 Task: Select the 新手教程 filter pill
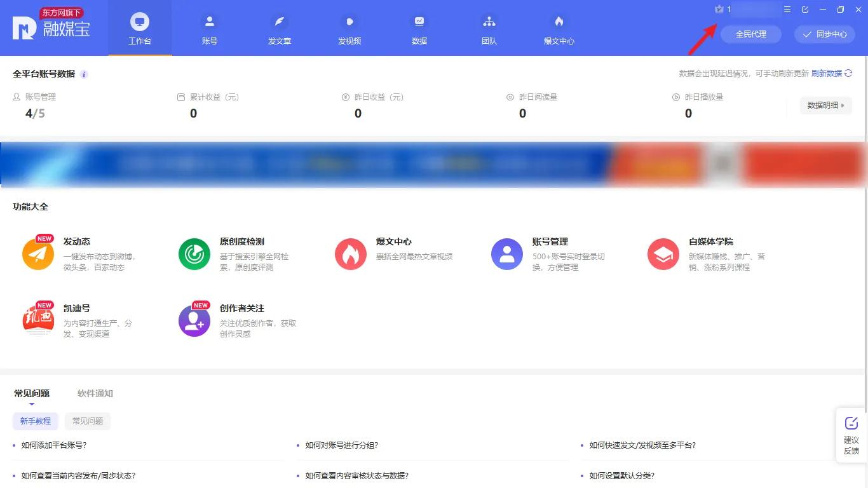coord(36,421)
